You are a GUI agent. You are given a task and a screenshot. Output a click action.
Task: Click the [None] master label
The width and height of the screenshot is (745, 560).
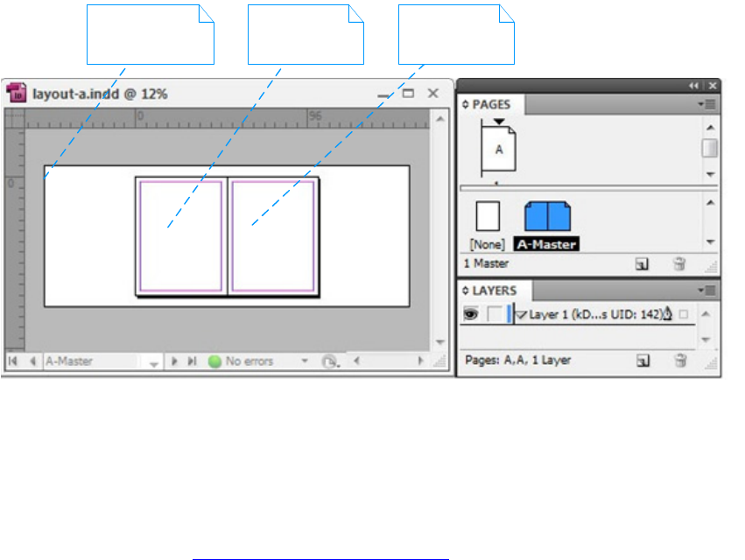click(x=487, y=244)
